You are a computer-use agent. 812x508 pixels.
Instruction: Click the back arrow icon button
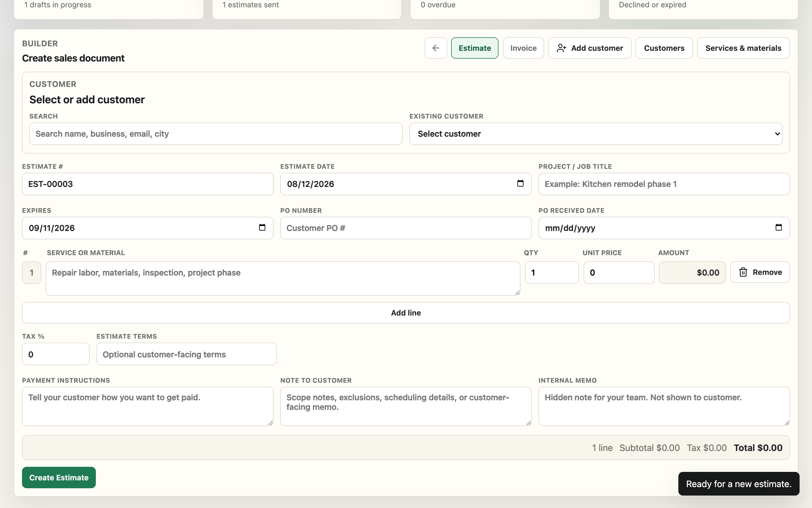coord(436,48)
